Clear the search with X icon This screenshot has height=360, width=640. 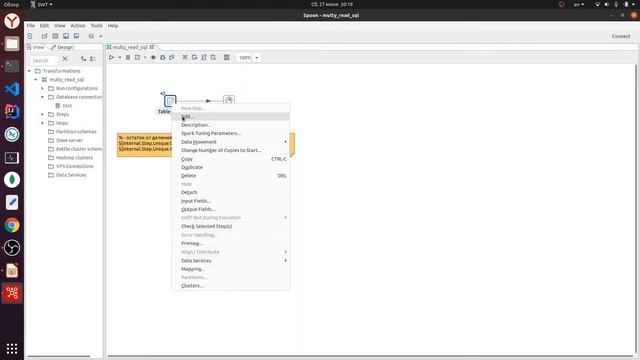pyautogui.click(x=65, y=59)
